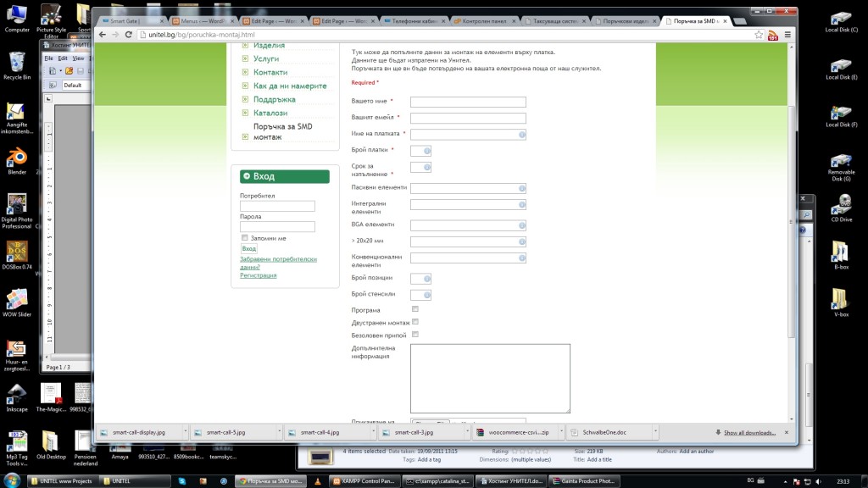Open the RSS extension icon

[773, 35]
